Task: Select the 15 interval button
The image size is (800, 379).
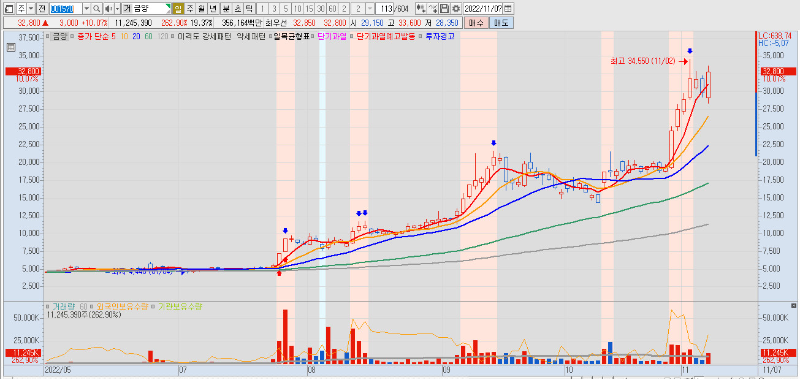Action: point(309,9)
